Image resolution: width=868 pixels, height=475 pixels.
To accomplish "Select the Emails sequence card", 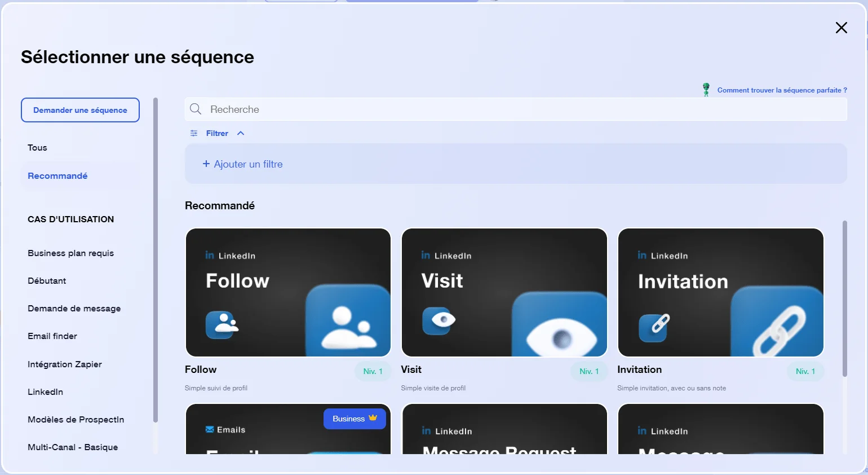I will click(x=288, y=429).
